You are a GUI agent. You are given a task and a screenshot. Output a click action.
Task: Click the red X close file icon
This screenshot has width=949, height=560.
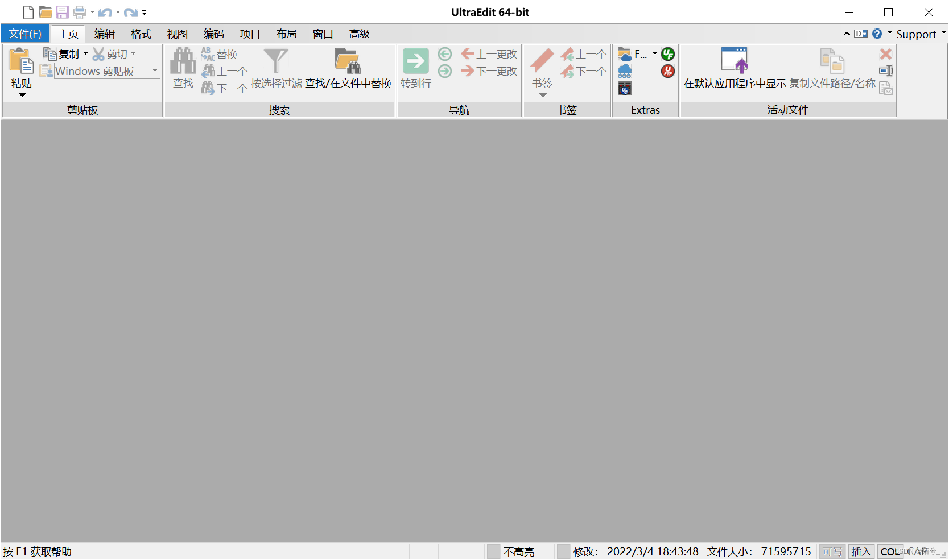886,54
